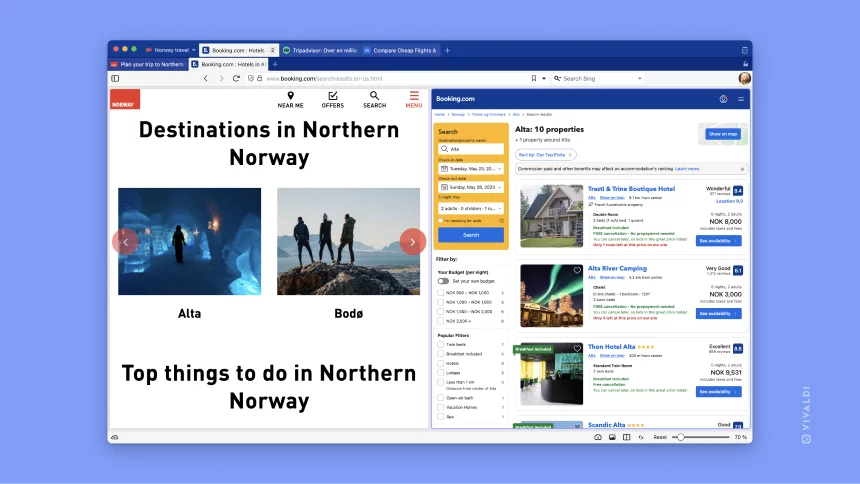Screen dimensions: 860x484
Task: Toggle Set your own budget switch
Action: (x=443, y=281)
